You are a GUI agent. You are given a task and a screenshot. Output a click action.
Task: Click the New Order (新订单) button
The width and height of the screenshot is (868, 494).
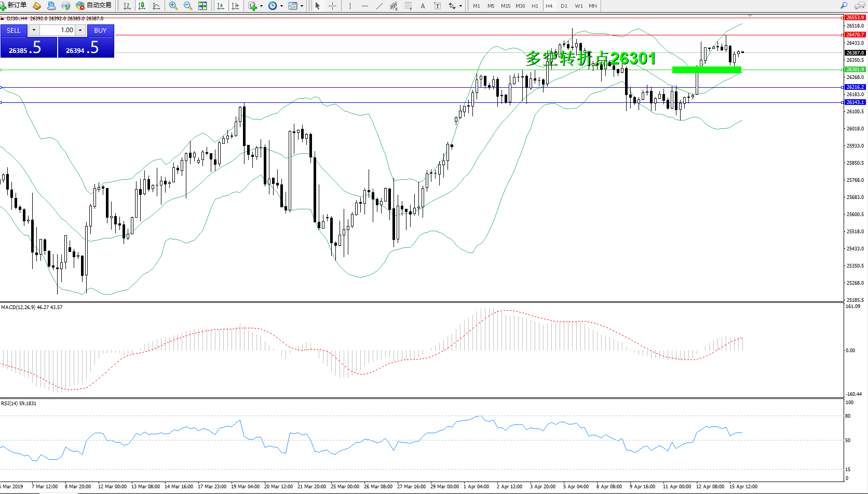pos(14,6)
